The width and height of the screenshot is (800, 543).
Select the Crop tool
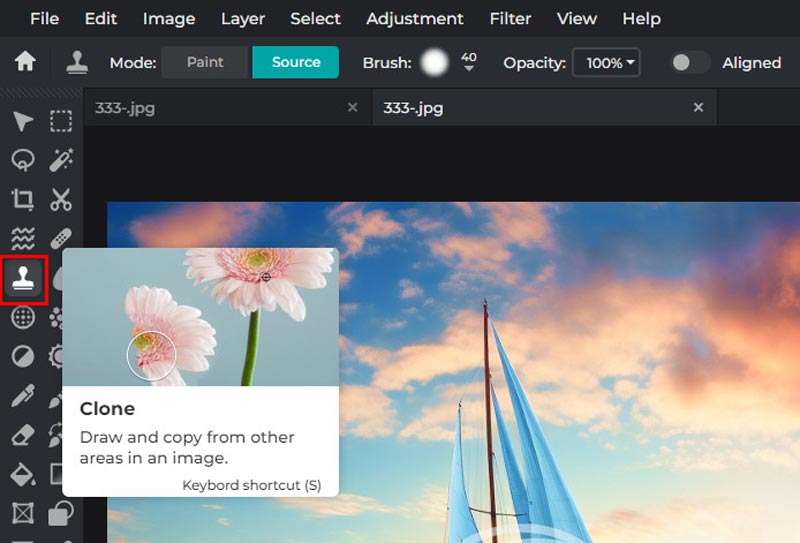click(x=23, y=199)
